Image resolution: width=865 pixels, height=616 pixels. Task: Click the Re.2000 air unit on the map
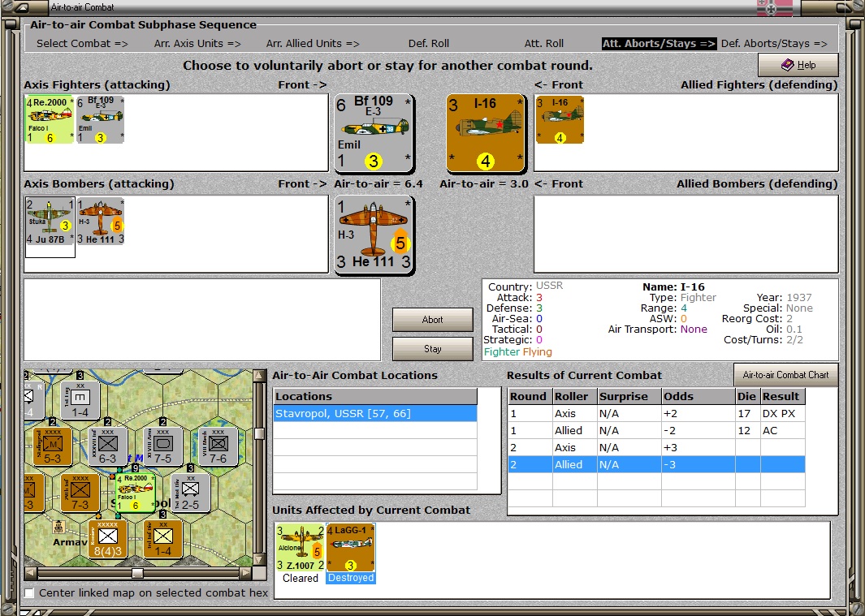136,493
